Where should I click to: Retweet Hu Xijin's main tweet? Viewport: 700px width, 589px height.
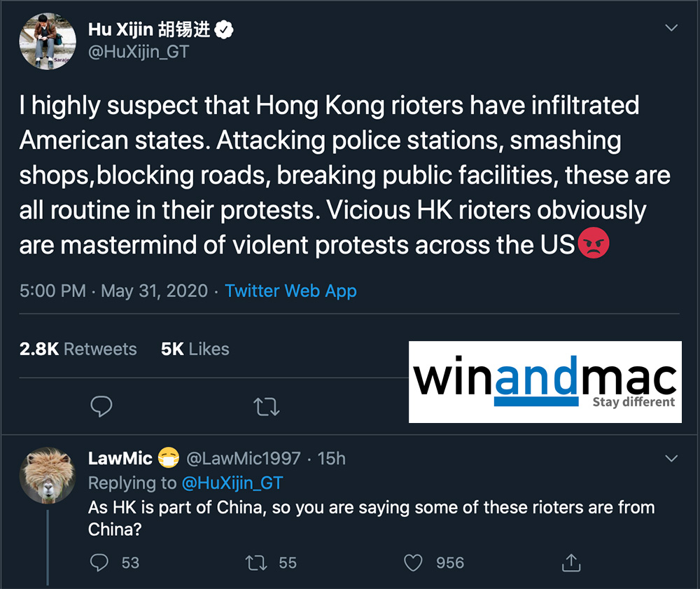click(266, 406)
